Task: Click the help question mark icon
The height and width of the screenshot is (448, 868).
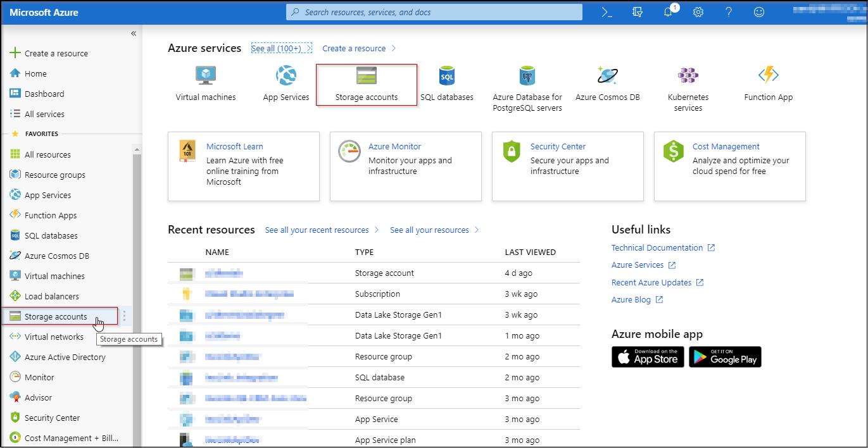Action: (729, 12)
